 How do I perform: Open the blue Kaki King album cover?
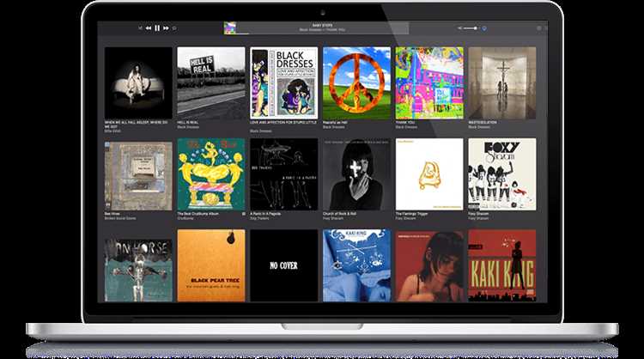[x=356, y=265]
